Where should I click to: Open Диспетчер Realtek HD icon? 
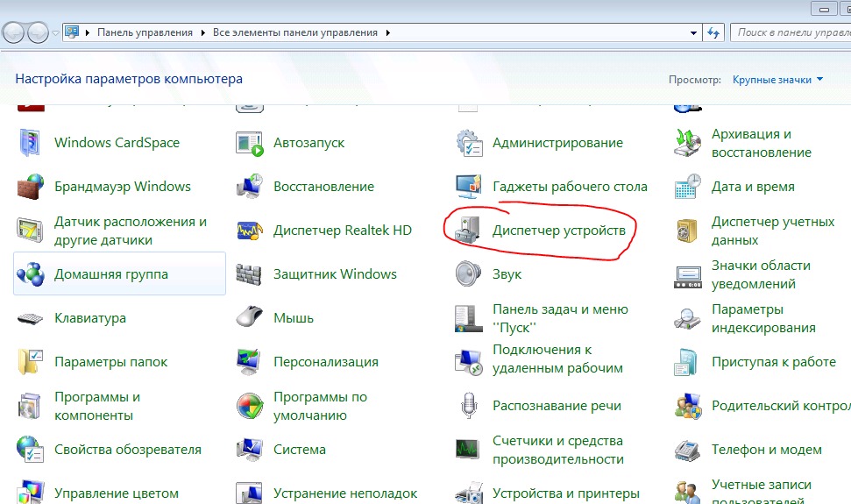point(250,231)
